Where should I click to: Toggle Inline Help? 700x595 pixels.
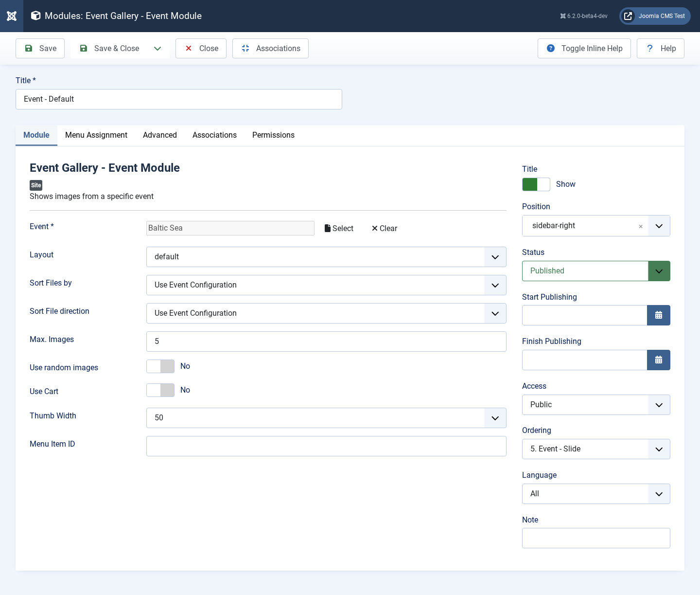coord(584,48)
